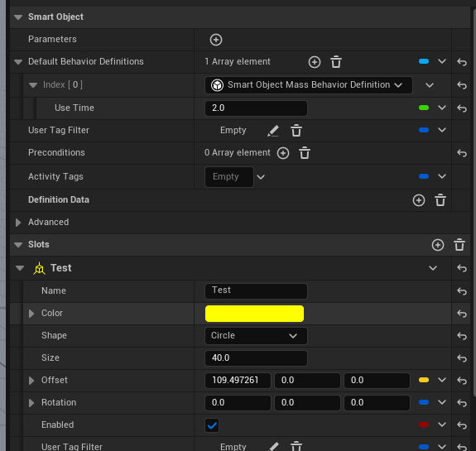Collapse the Smart Object section header
This screenshot has width=476, height=451.
point(18,17)
